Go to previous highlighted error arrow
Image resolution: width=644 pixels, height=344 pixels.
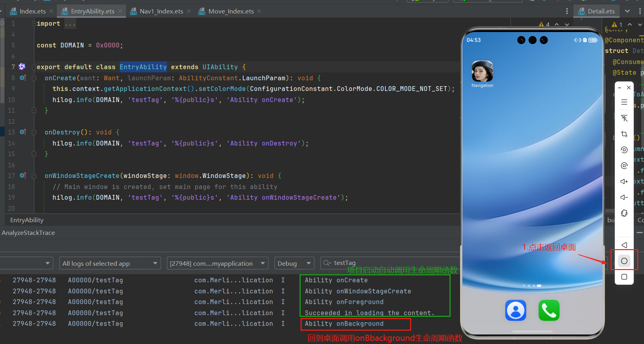[x=557, y=25]
